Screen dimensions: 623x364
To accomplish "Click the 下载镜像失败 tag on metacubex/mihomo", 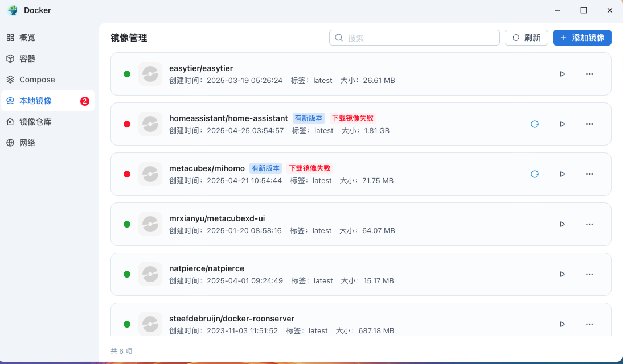I will tap(310, 168).
